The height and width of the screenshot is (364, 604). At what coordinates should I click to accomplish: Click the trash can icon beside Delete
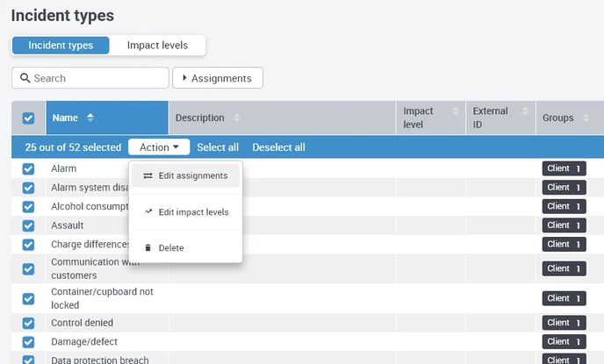coord(147,248)
